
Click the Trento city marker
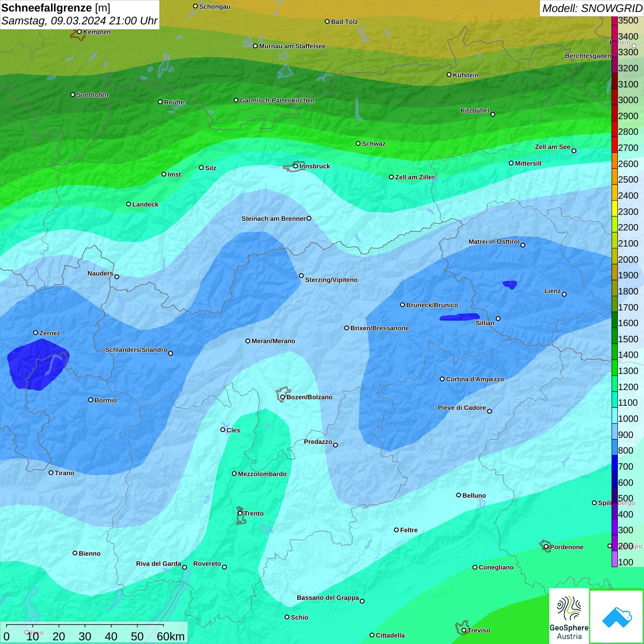(x=240, y=513)
